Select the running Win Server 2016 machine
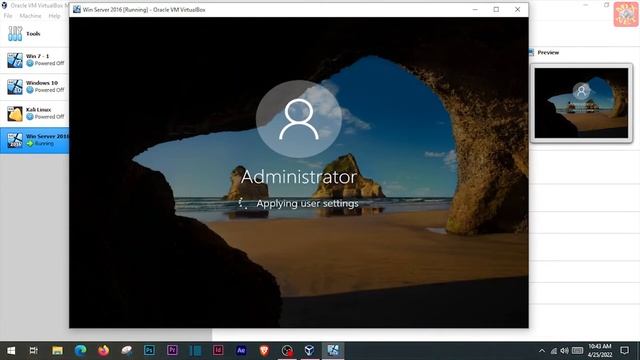 pyautogui.click(x=34, y=140)
